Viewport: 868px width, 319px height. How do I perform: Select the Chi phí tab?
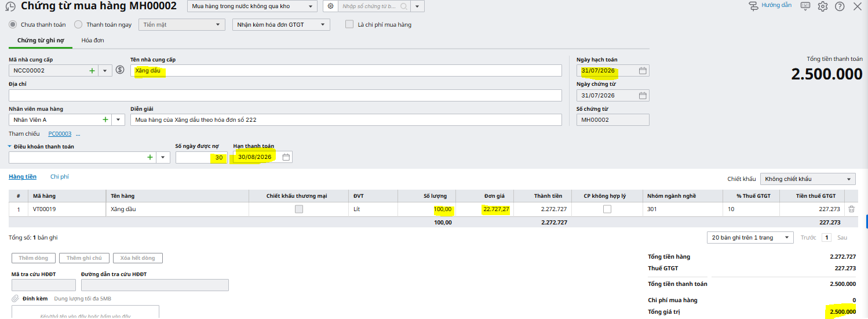(x=60, y=176)
